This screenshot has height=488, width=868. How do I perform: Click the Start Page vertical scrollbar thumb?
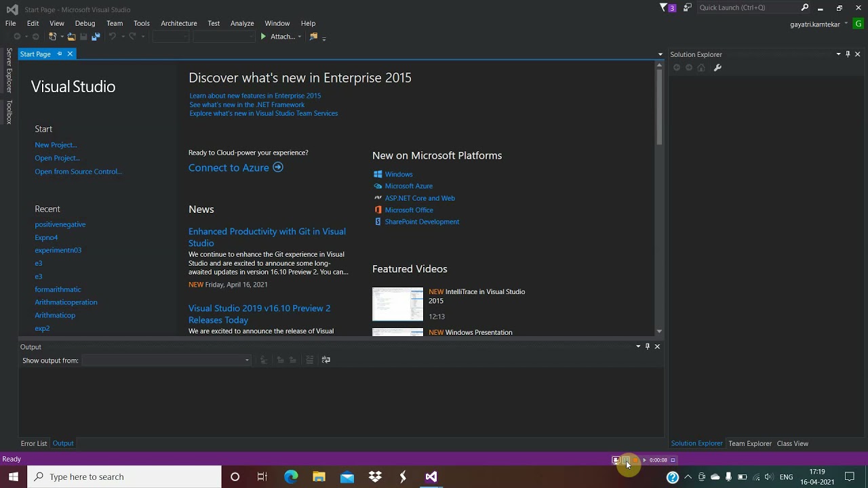pyautogui.click(x=659, y=106)
